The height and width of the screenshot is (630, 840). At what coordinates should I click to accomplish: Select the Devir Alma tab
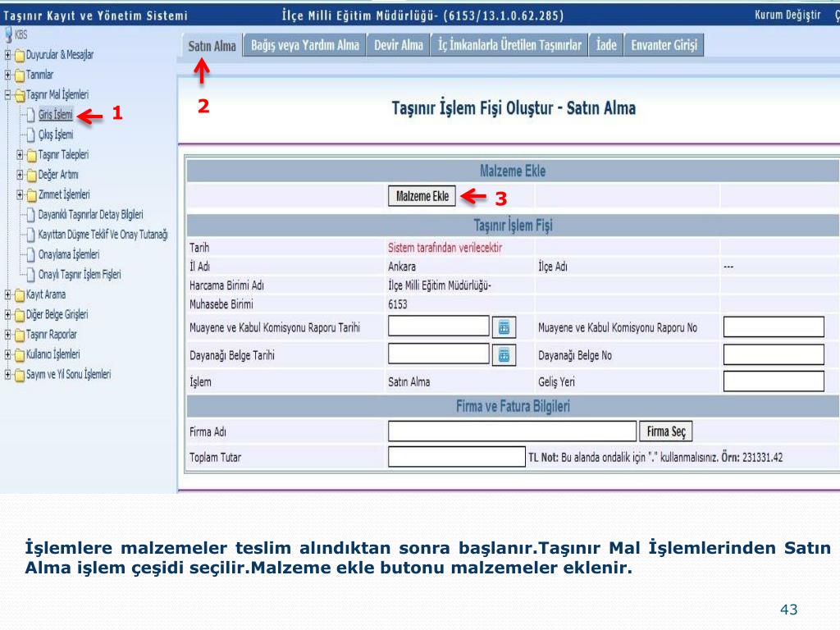click(398, 46)
